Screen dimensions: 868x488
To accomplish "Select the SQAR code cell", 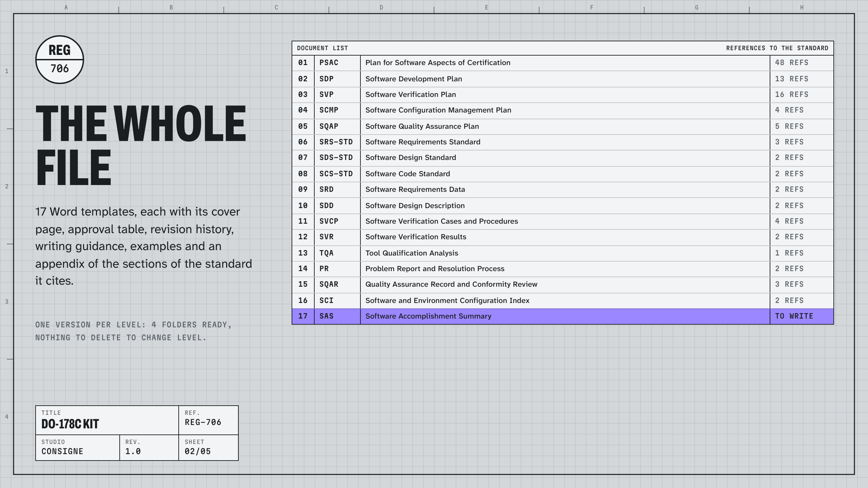I will pos(337,285).
